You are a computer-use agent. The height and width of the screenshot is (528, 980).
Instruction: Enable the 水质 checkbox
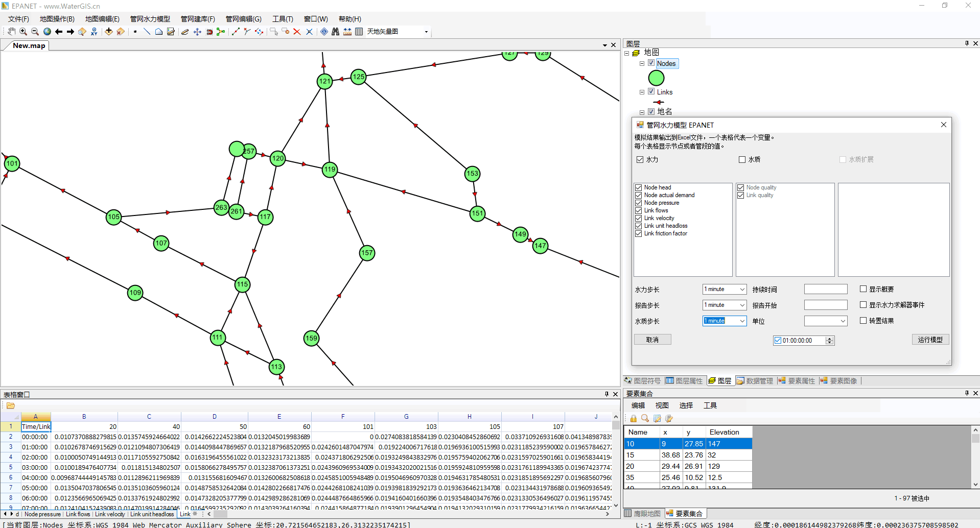coord(742,160)
